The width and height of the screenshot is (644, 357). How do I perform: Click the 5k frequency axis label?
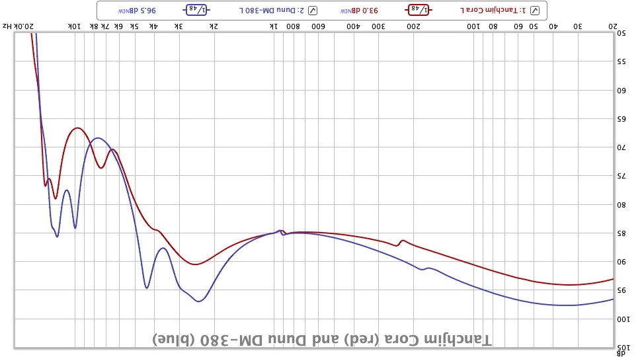pyautogui.click(x=134, y=26)
